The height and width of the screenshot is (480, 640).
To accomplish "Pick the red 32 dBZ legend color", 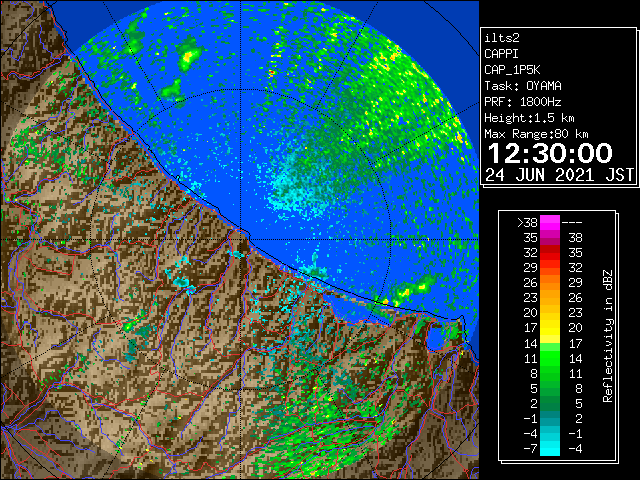I will click(550, 253).
